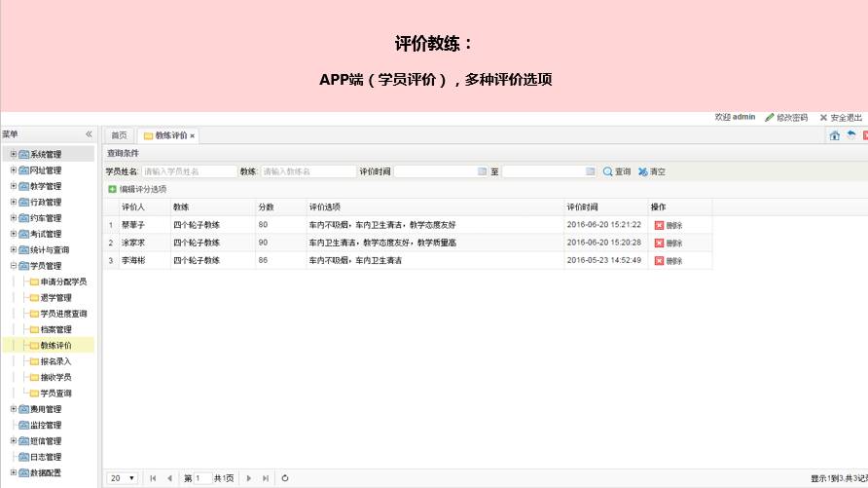Open the start date calendar picker

[482, 171]
